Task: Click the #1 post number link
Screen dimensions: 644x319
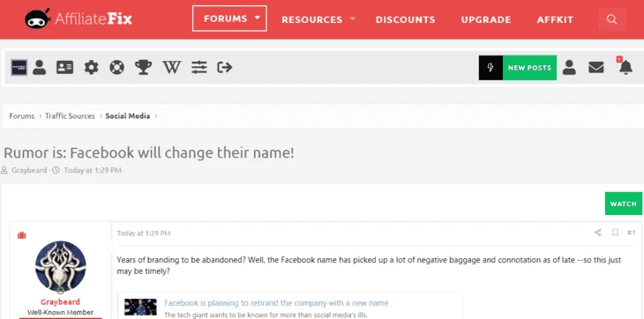Action: click(x=632, y=233)
